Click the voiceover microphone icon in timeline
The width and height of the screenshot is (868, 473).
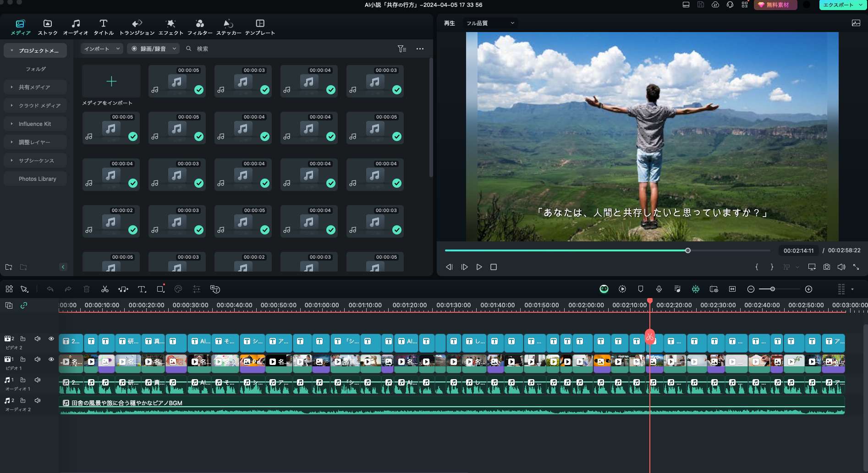[659, 289]
